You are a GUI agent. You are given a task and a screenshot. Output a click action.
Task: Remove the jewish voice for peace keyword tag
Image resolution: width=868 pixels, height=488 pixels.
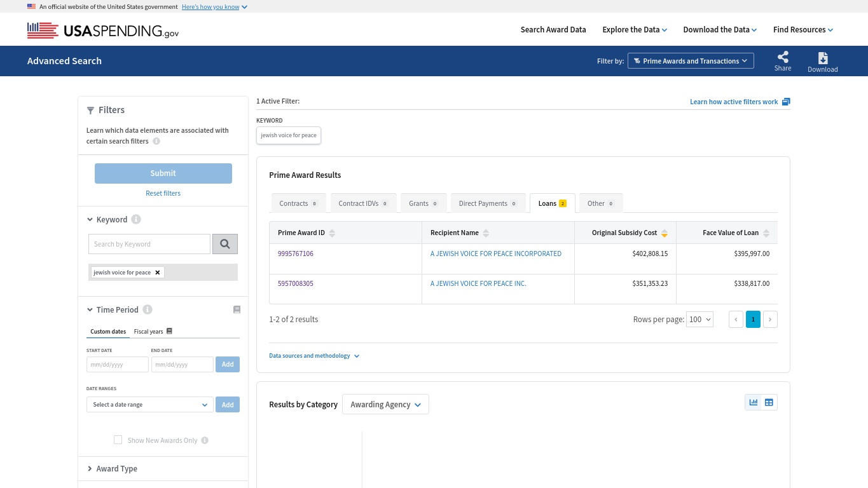[x=158, y=273]
